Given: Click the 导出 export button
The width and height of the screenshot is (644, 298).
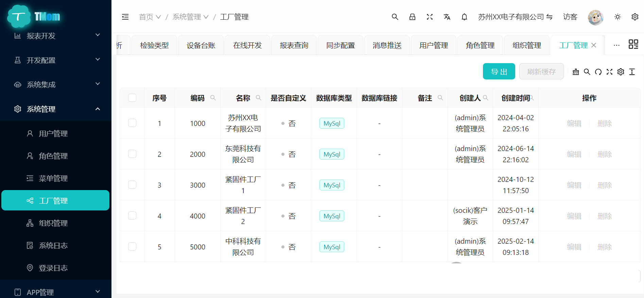Looking at the screenshot, I should tap(499, 72).
